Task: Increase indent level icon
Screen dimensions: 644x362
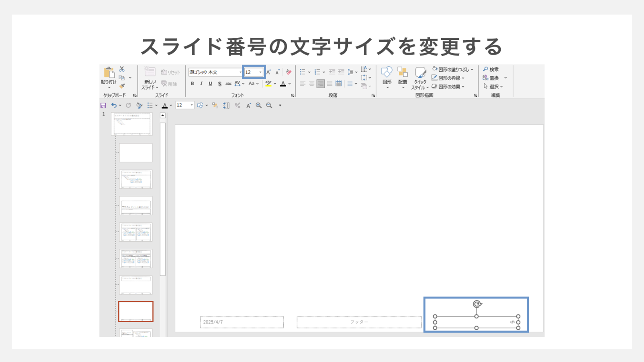Action: pos(341,72)
